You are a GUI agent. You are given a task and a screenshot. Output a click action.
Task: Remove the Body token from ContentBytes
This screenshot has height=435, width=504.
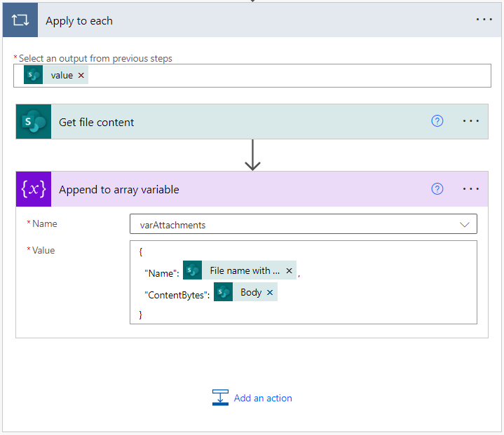pos(270,292)
